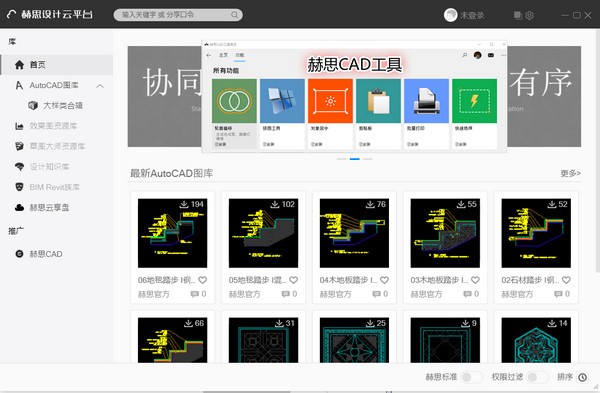Image resolution: width=600 pixels, height=393 pixels.
Task: Open 赫思CAD promotion link
Action: point(46,254)
